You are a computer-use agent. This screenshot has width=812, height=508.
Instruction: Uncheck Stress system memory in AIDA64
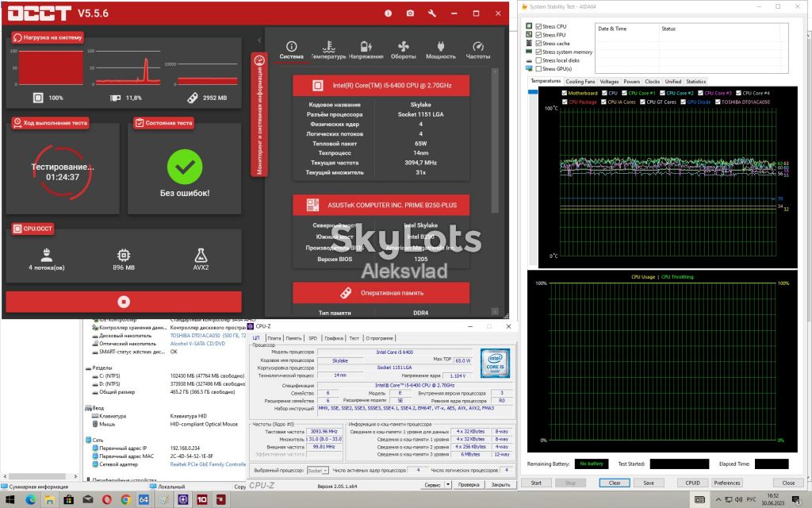pyautogui.click(x=538, y=52)
